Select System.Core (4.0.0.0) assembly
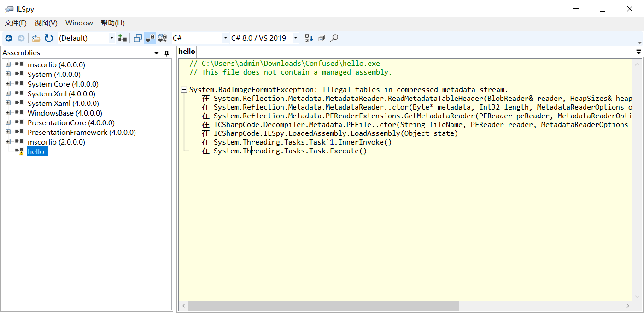This screenshot has height=313, width=644. tap(63, 84)
